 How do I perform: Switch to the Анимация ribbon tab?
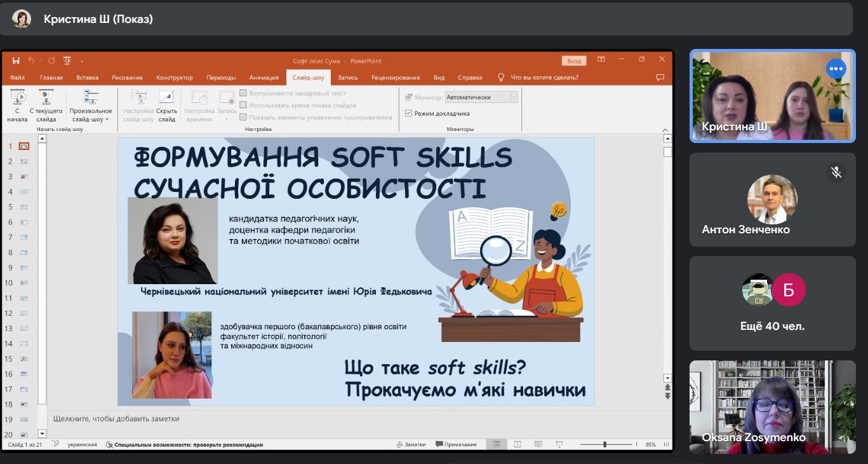coord(264,78)
